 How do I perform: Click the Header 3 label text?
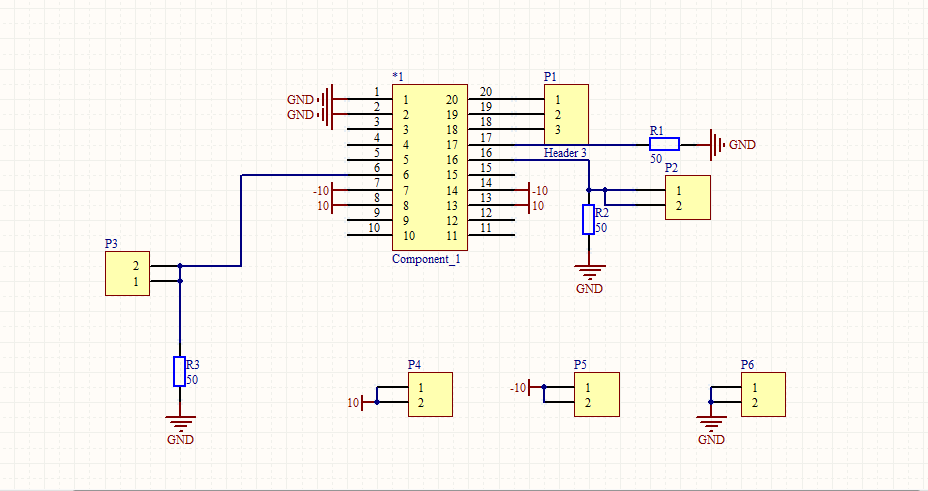[x=565, y=153]
